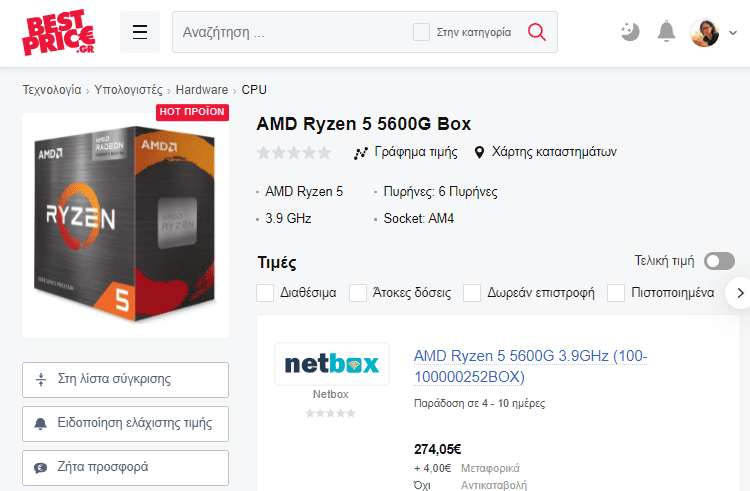Click the Socket: AM4 spec
Viewport: 750px width, 491px height.
(419, 218)
